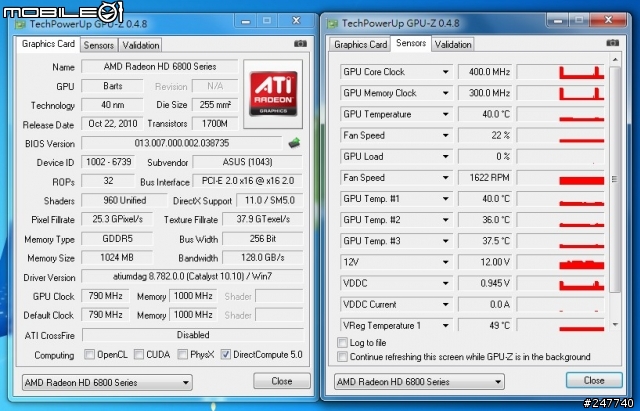Click the Subvendor field ASUS (1043)
This screenshot has width=640, height=411.
247,162
